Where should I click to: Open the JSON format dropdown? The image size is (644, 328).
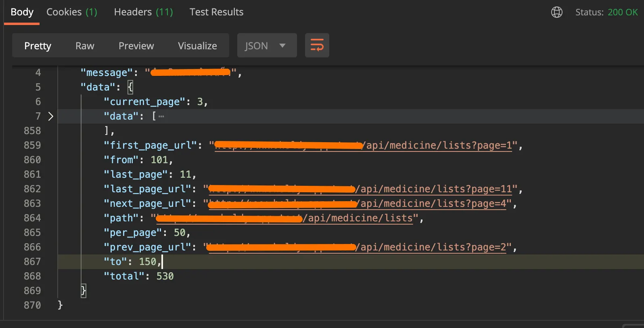(267, 46)
